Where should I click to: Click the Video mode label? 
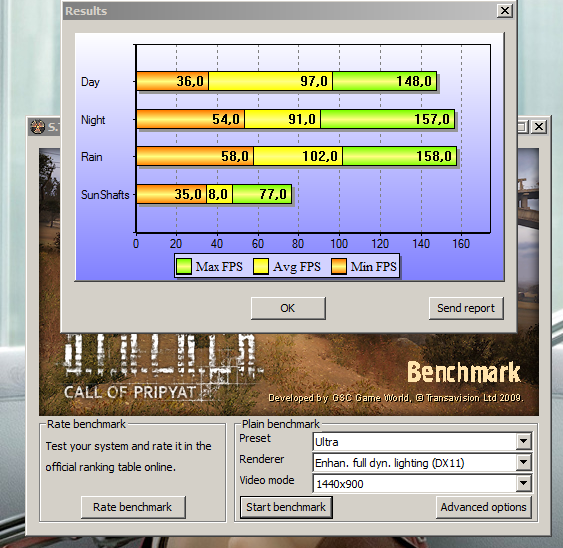[x=267, y=480]
